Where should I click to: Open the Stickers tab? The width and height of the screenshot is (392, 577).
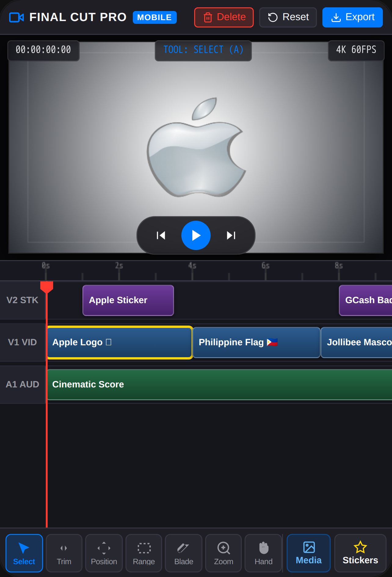click(360, 553)
